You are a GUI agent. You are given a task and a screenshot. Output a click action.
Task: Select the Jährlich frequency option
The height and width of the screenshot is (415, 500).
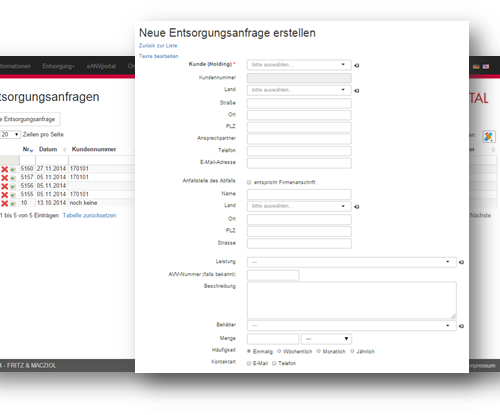[352, 351]
